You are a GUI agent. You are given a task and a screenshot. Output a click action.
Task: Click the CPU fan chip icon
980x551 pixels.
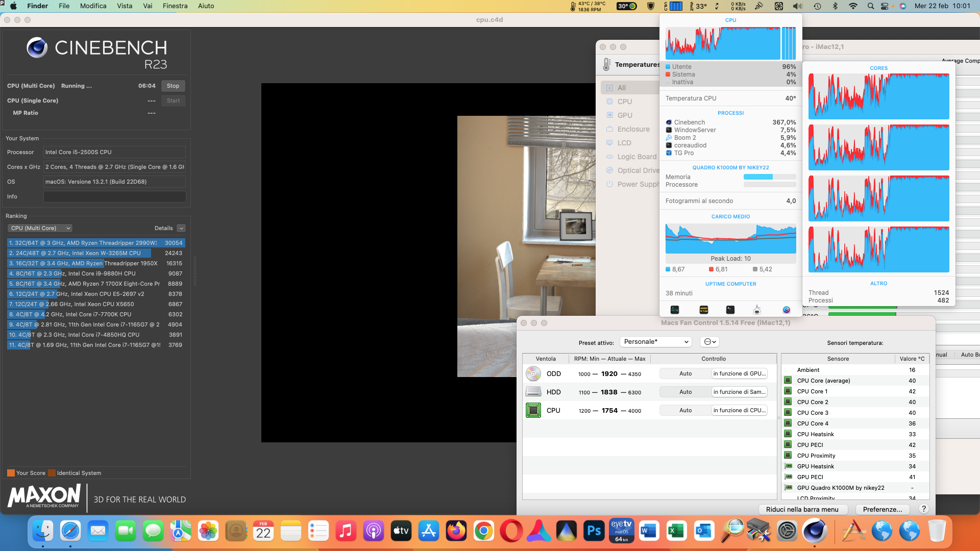click(533, 410)
